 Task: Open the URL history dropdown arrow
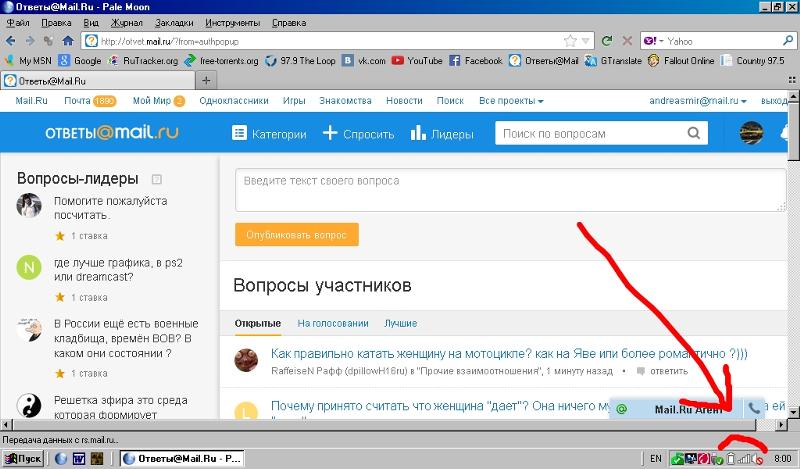tap(586, 41)
